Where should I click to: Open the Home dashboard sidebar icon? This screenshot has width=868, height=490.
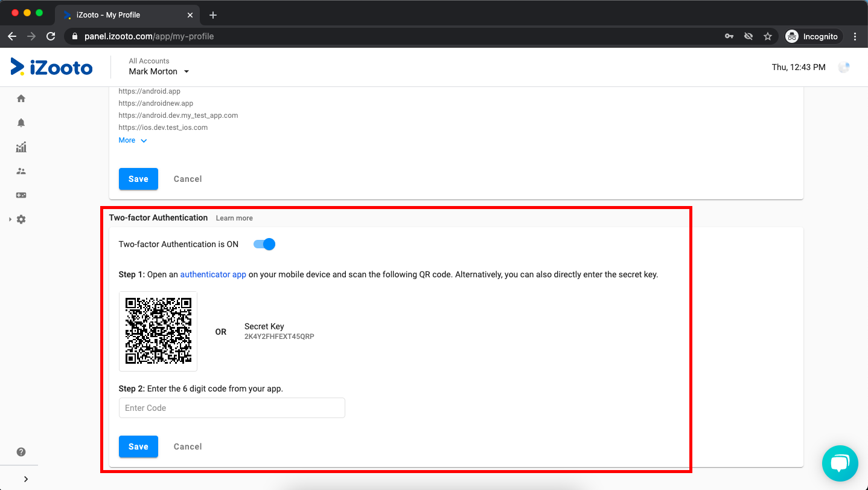(21, 98)
